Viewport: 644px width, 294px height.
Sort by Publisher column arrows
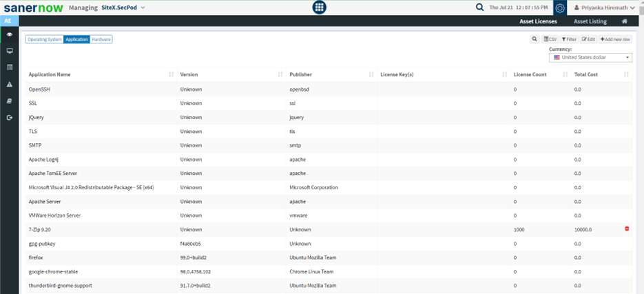tap(371, 74)
